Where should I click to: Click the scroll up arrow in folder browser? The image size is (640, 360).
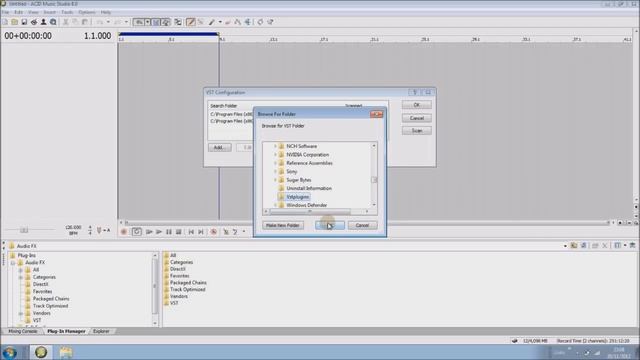(373, 146)
